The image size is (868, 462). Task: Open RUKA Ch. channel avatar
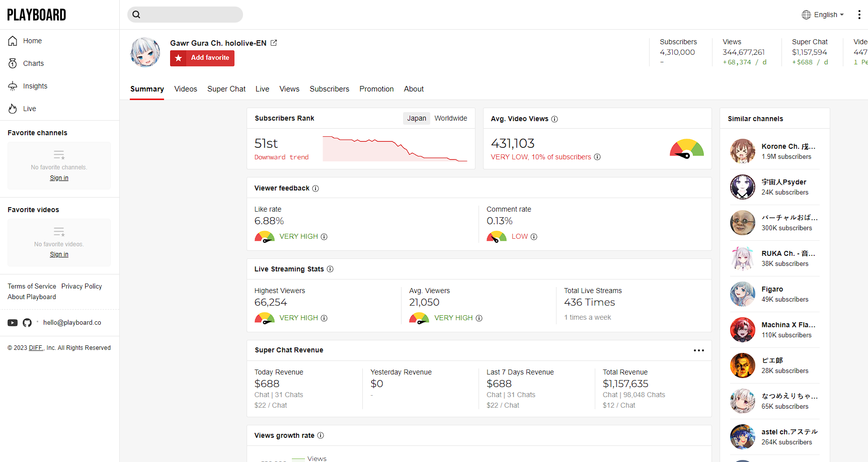743,258
